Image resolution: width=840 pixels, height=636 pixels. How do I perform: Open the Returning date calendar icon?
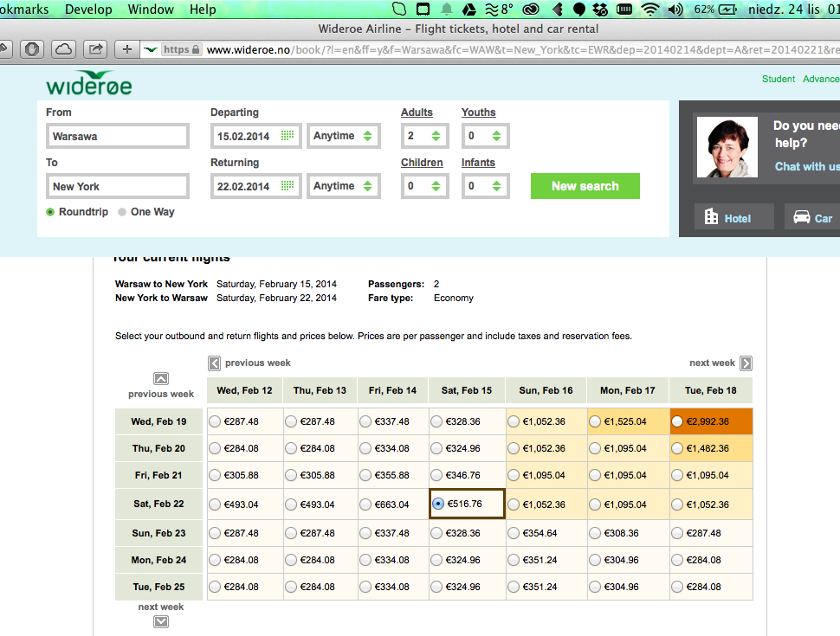click(288, 186)
